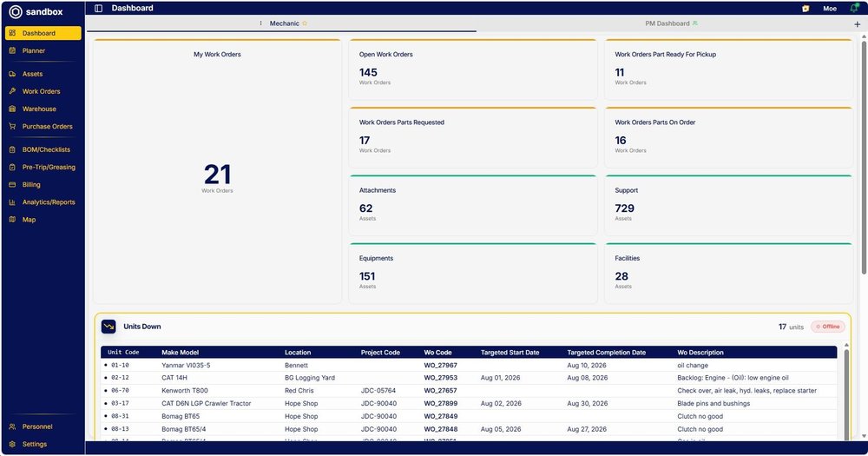This screenshot has height=456, width=868.
Task: Click the Kenworth T800 make model cell
Action: (185, 391)
